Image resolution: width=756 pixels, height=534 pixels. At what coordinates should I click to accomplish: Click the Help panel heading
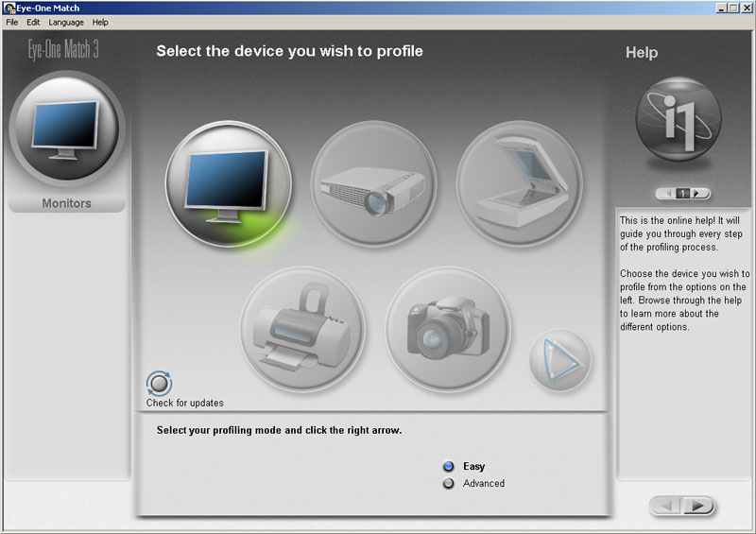click(642, 53)
